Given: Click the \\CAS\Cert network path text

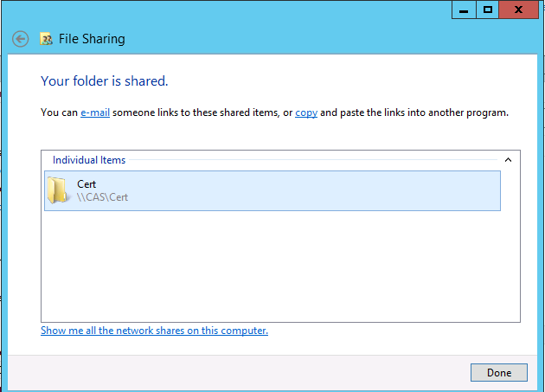Looking at the screenshot, I should pos(103,197).
